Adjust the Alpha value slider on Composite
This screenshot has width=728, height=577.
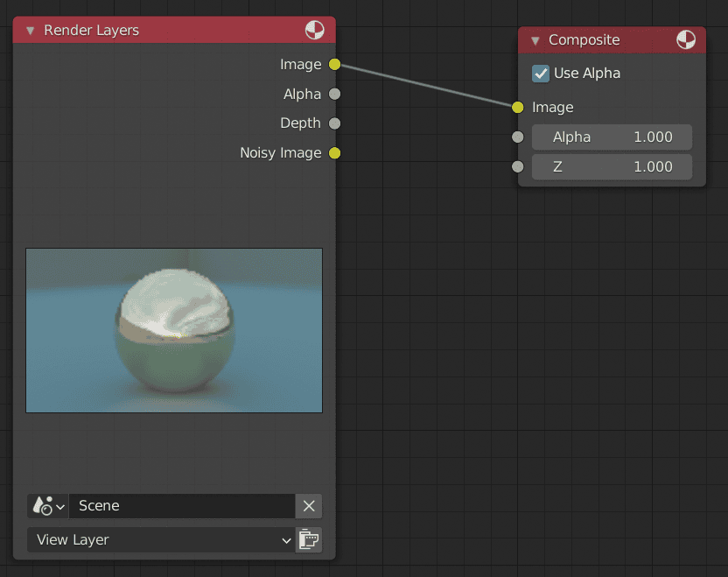[x=612, y=137]
